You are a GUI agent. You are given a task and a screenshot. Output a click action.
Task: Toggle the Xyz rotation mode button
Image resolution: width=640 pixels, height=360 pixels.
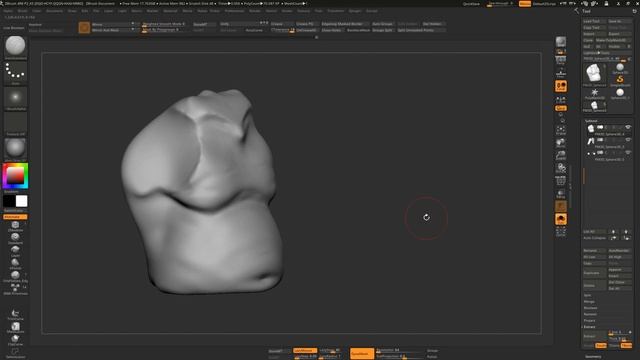(561, 108)
